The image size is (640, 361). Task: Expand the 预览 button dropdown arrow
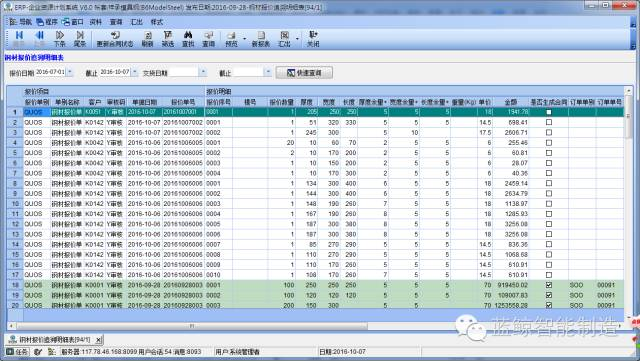244,38
